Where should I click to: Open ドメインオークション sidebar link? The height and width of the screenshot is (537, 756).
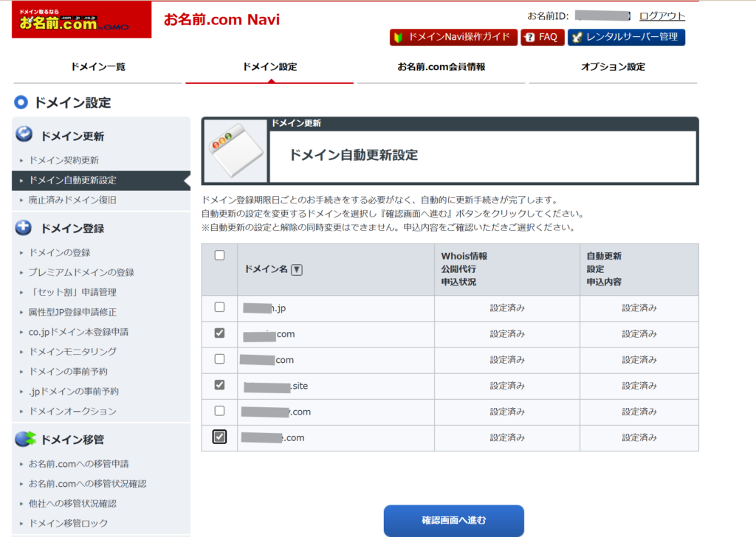[x=73, y=412]
